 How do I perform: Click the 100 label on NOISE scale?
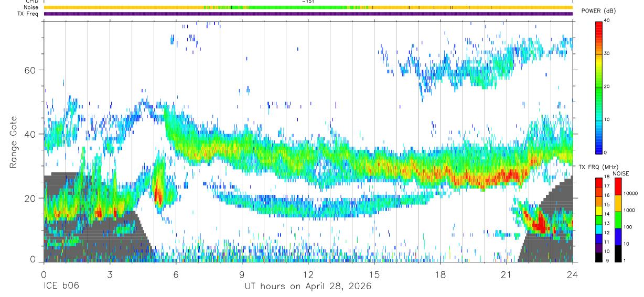[628, 227]
